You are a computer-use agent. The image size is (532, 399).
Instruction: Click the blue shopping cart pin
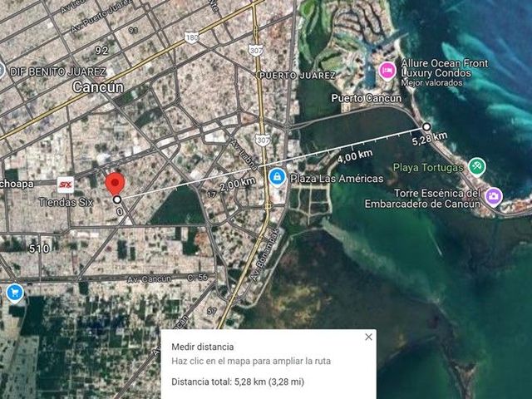(x=15, y=293)
